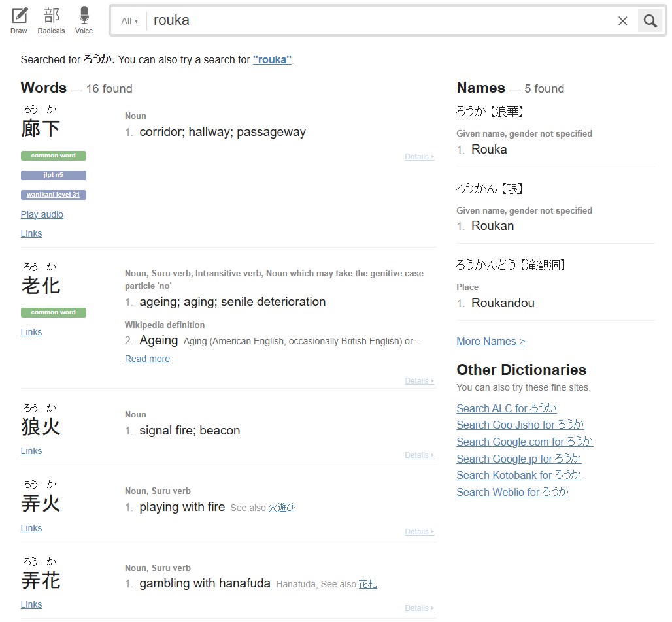The image size is (672, 622).
Task: Click the definition signal fire; beacon
Action: tap(190, 431)
